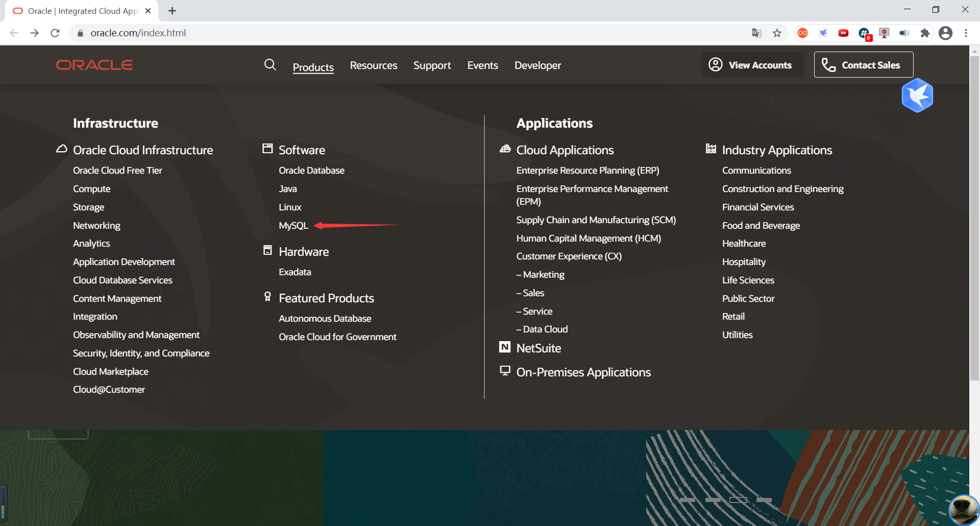
Task: Click the NetSuite N icon
Action: point(505,347)
